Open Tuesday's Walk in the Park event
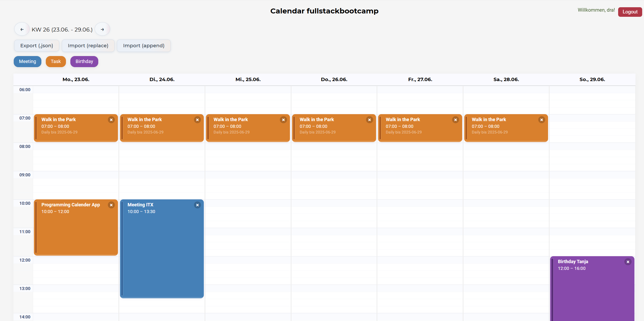This screenshot has width=644, height=321. tap(162, 128)
